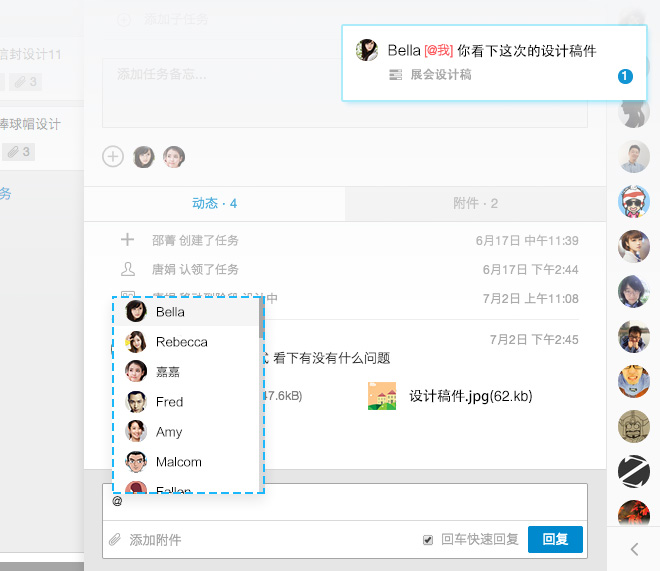Click Bella's avatar in the notification popup
This screenshot has height=571, width=660.
pyautogui.click(x=367, y=50)
